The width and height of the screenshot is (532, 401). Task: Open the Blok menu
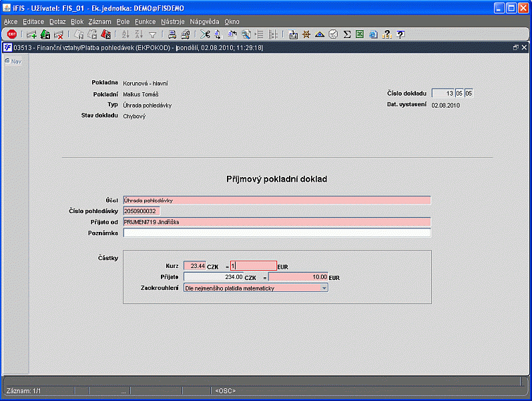click(77, 22)
